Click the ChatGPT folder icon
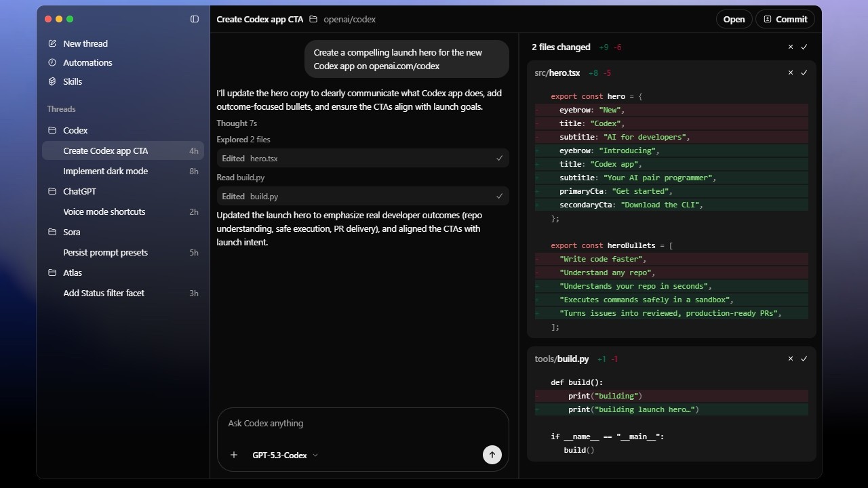Viewport: 868px width, 488px height. point(52,191)
